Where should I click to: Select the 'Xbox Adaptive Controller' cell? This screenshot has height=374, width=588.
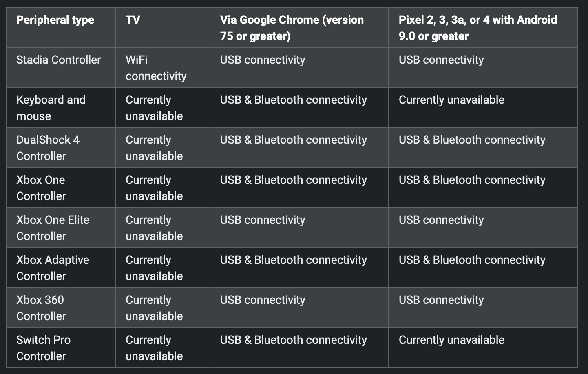(53, 268)
